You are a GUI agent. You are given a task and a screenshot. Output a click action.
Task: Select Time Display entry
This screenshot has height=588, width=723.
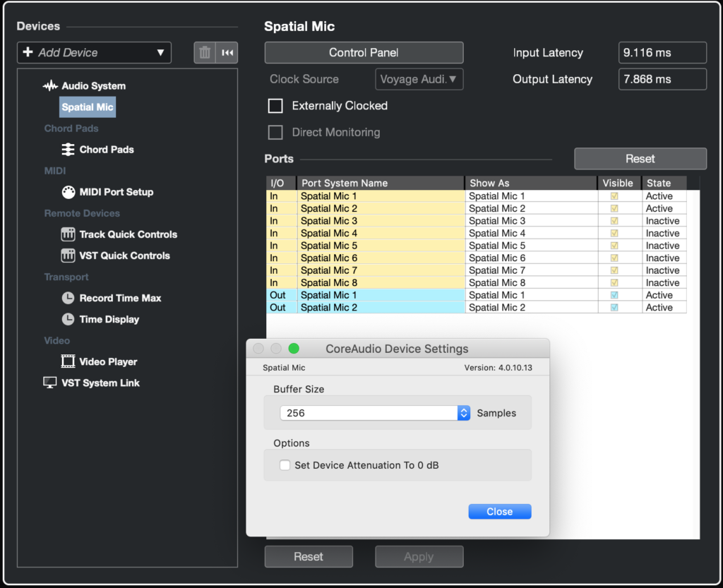(109, 319)
